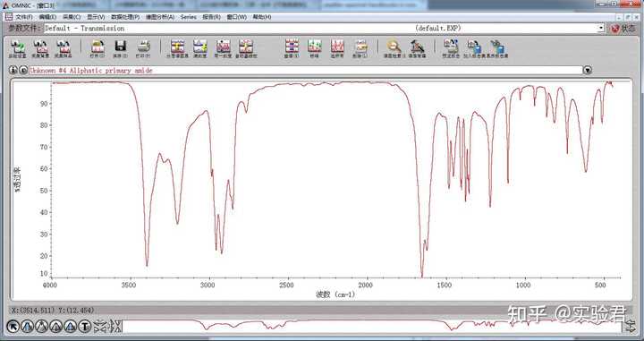Open the 文件(F) menu
644x341 pixels.
(24, 17)
